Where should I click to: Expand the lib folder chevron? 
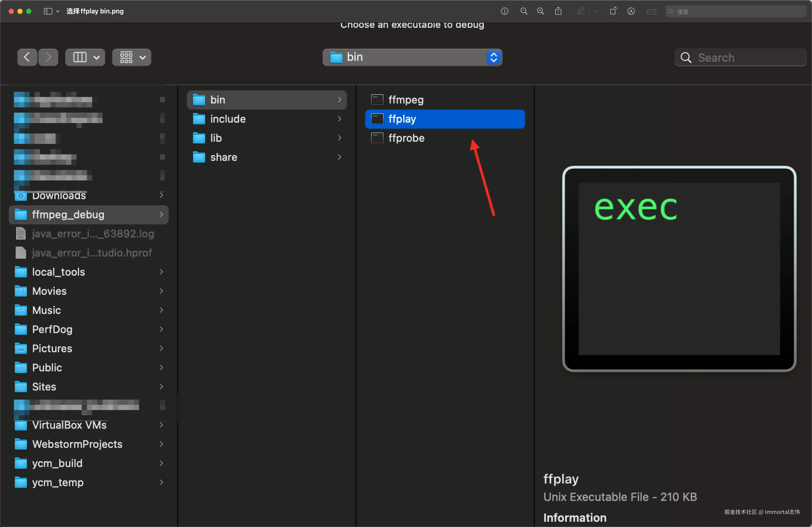pyautogui.click(x=339, y=138)
